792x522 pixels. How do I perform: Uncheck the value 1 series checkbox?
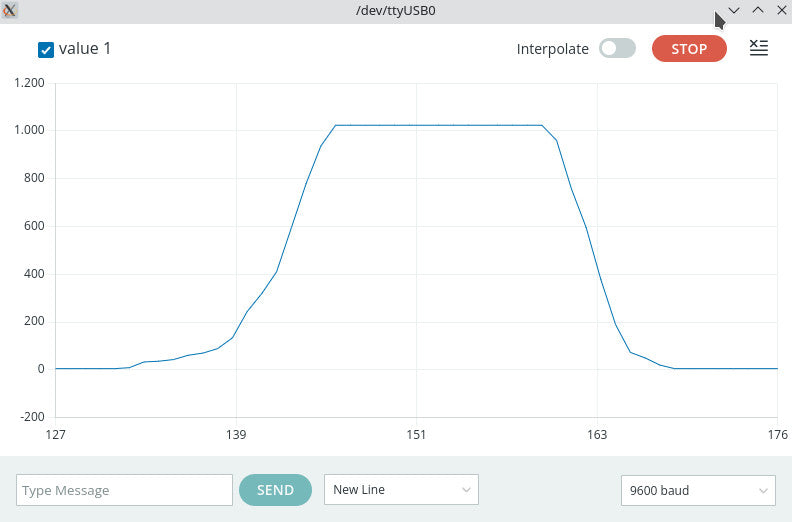[x=46, y=50]
